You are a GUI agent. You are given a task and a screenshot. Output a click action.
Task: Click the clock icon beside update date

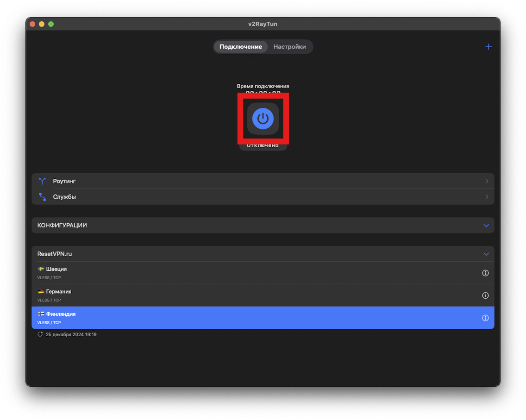coord(40,334)
